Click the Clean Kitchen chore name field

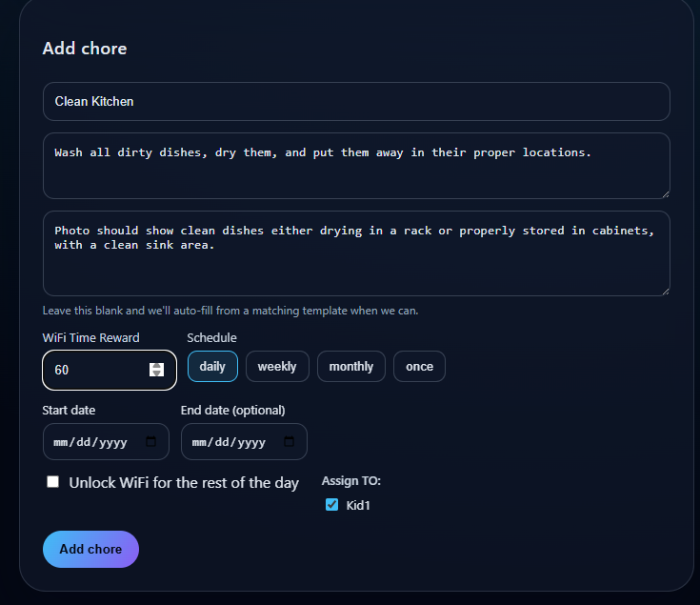point(356,102)
